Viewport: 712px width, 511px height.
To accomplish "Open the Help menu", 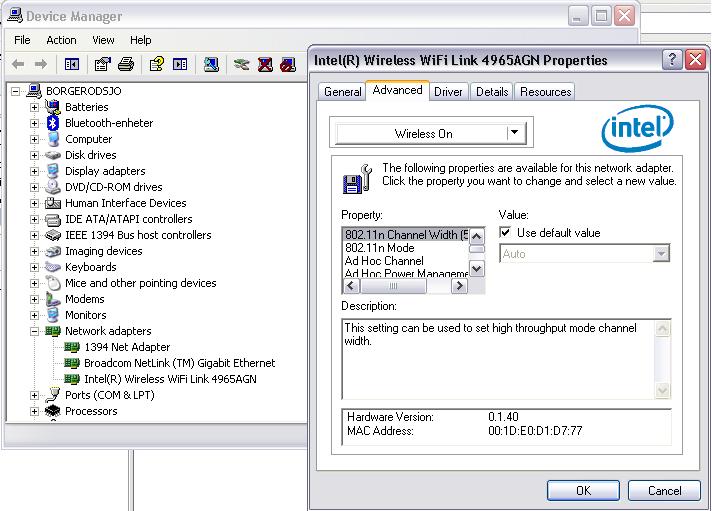I will [141, 40].
